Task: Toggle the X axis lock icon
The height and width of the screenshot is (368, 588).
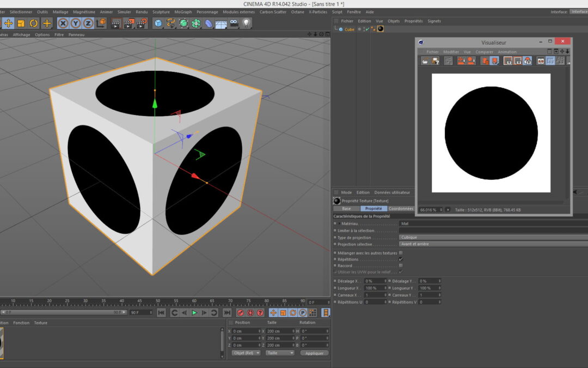Action: pos(63,23)
